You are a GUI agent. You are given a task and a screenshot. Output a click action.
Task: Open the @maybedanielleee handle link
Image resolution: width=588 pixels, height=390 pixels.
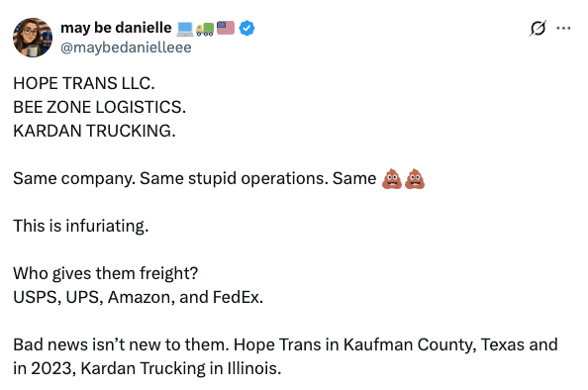tap(126, 48)
